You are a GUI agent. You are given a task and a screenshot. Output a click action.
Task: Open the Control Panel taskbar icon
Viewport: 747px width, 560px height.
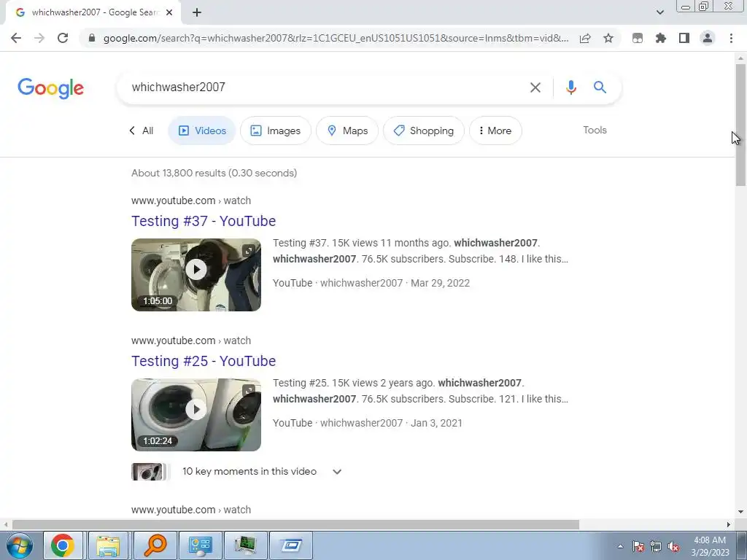point(200,545)
